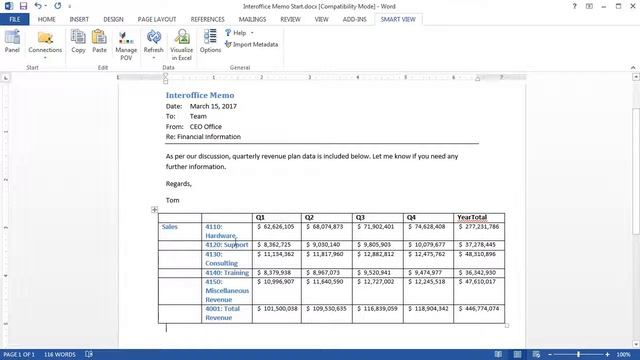Open Word Help question mark

(x=574, y=6)
